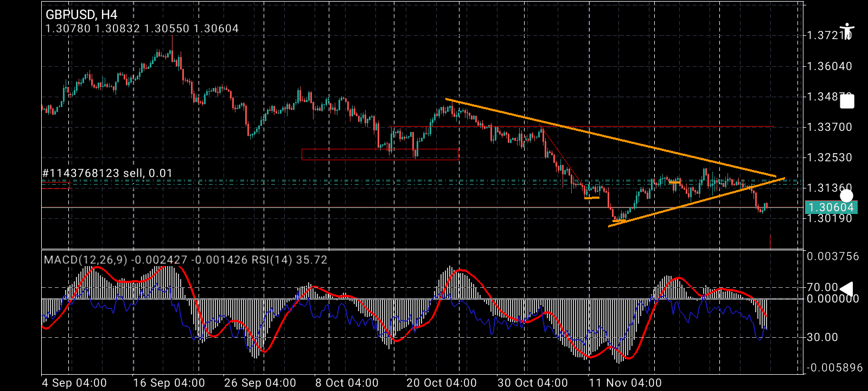This screenshot has height=391, width=868.
Task: Select the red rectangle drawing object
Action: pos(380,155)
